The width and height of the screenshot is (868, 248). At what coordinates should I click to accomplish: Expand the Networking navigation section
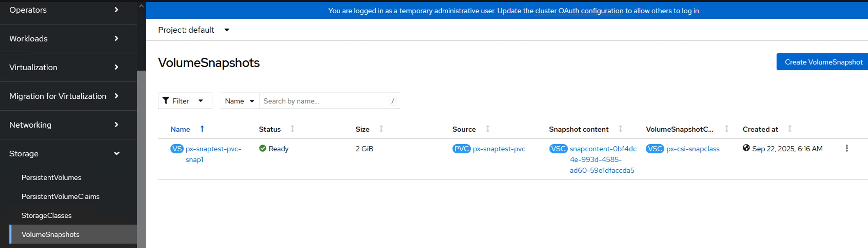(64, 125)
